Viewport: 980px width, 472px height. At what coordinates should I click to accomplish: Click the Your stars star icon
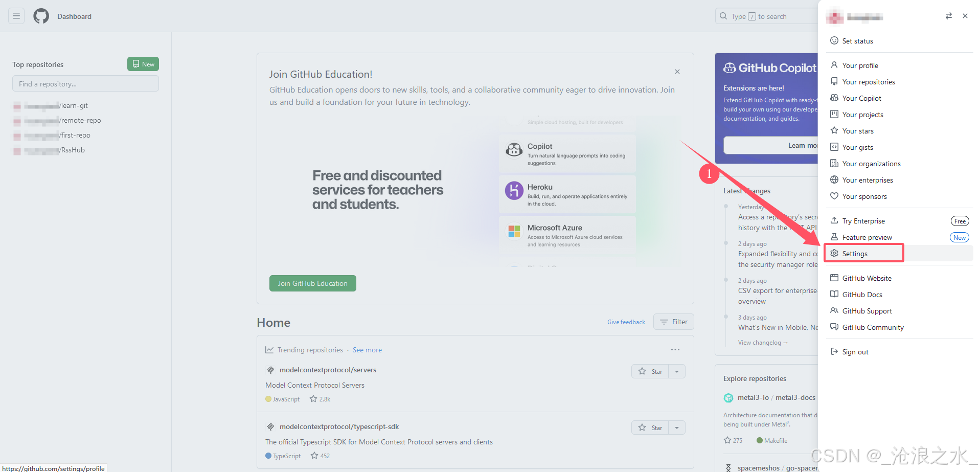[x=834, y=130]
